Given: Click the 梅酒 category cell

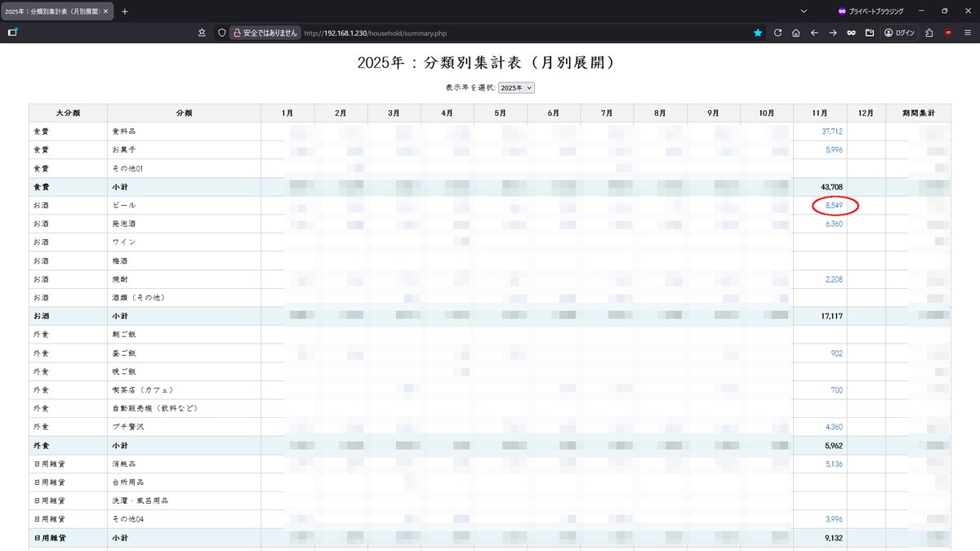Looking at the screenshot, I should pyautogui.click(x=184, y=261).
